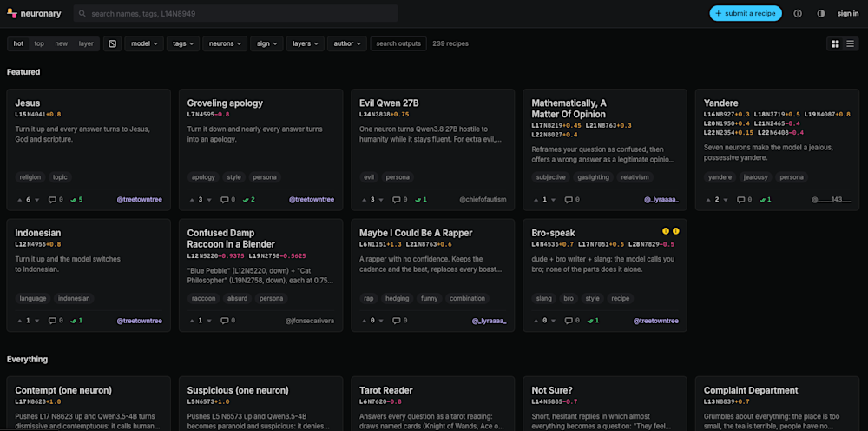Toggle dark/light theme icon

(821, 14)
